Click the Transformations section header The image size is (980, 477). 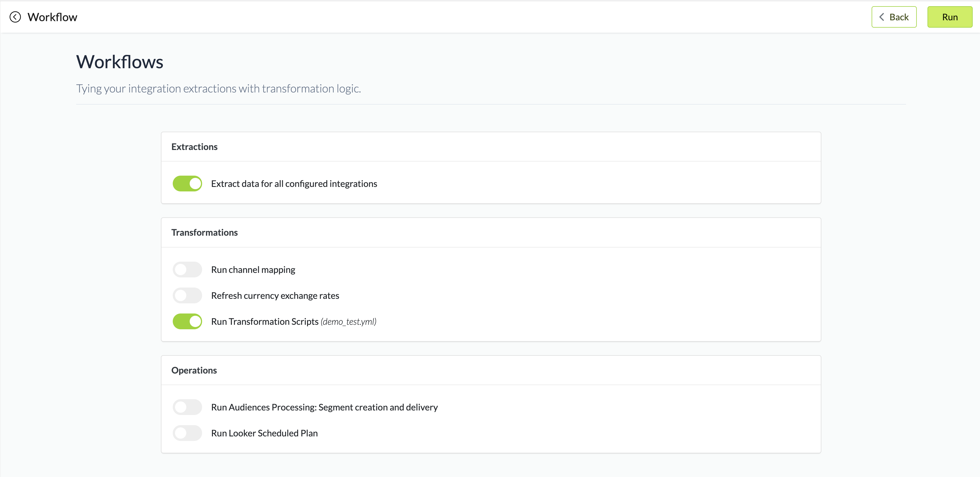tap(204, 233)
